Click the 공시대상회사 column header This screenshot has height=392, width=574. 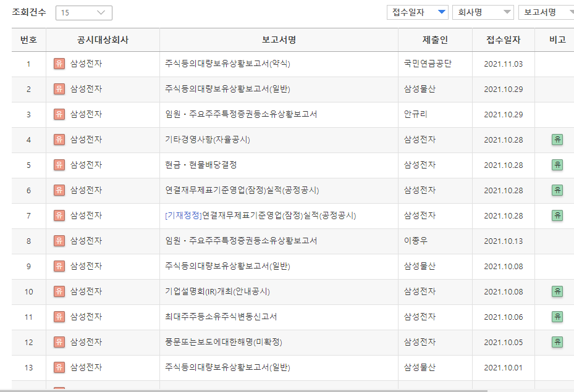pyautogui.click(x=103, y=40)
